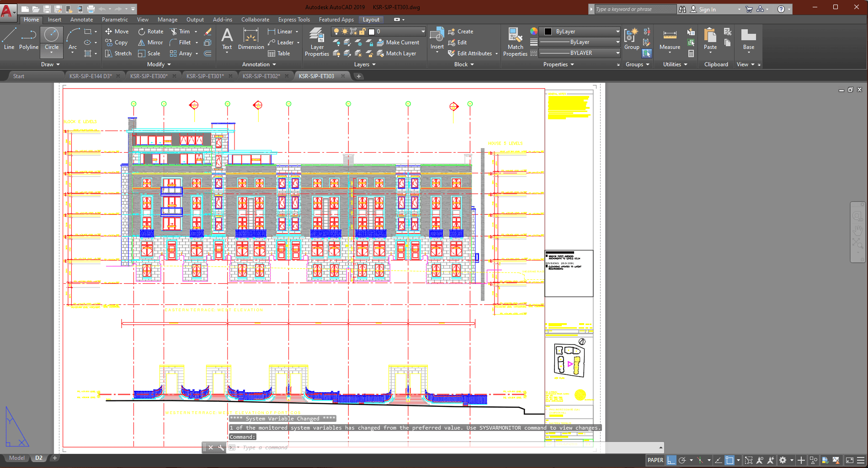Viewport: 868px width, 468px height.
Task: Select the Mirror modify tool
Action: tap(150, 43)
